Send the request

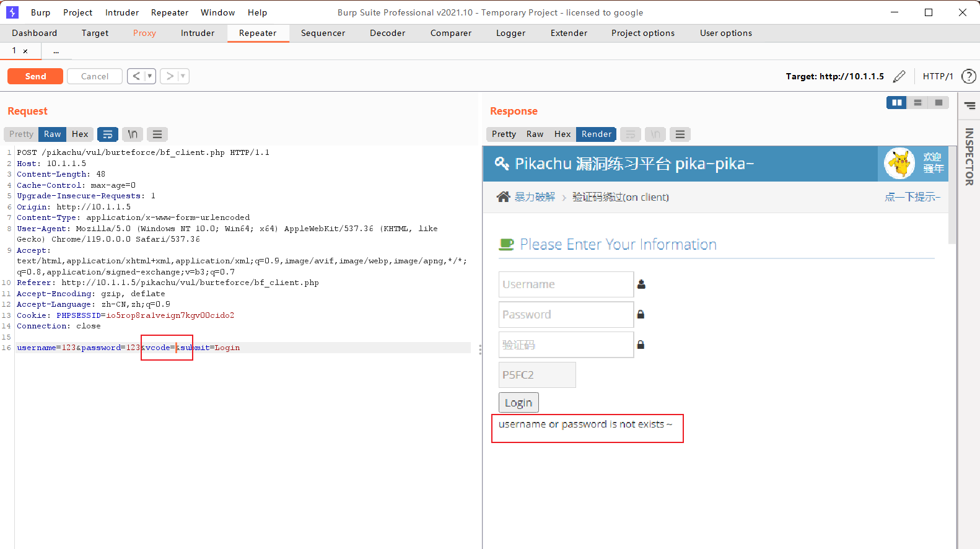coord(35,76)
